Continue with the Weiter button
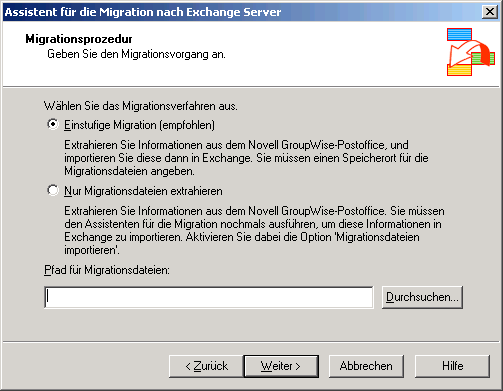Viewport: 503px width, 391px height. 281,366
